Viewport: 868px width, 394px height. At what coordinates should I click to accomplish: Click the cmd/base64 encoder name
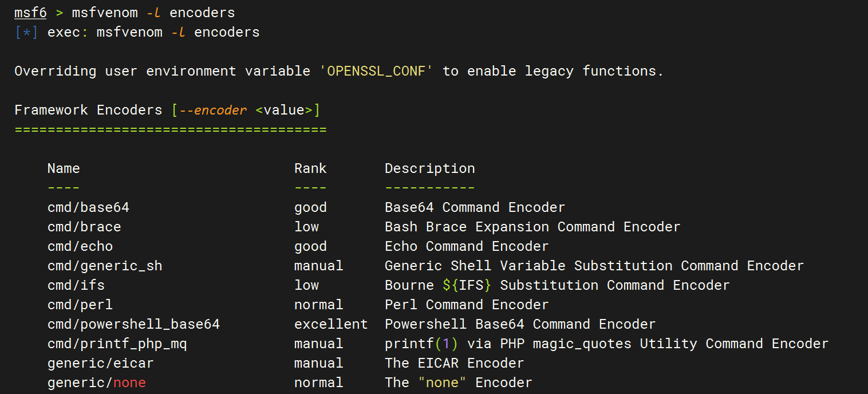click(88, 207)
